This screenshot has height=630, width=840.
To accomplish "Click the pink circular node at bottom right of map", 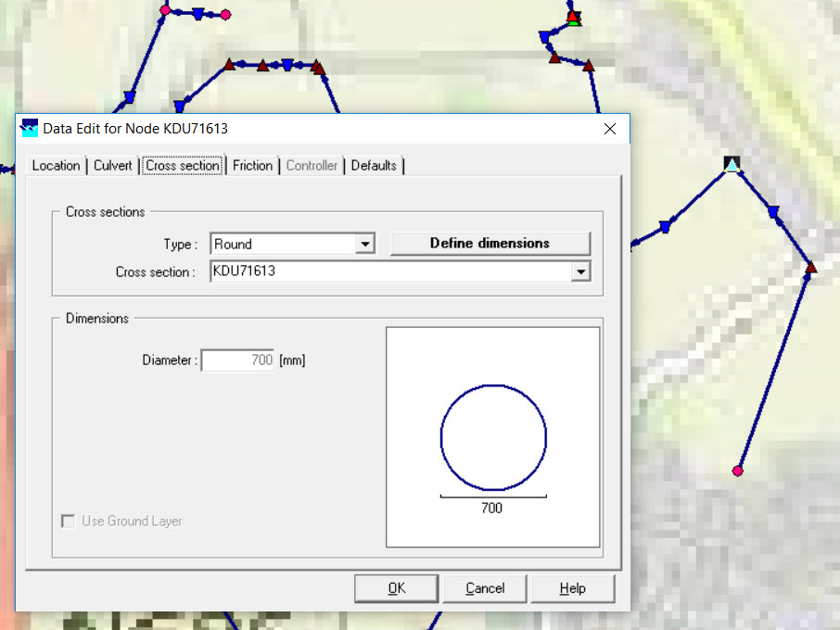I will 738,471.
